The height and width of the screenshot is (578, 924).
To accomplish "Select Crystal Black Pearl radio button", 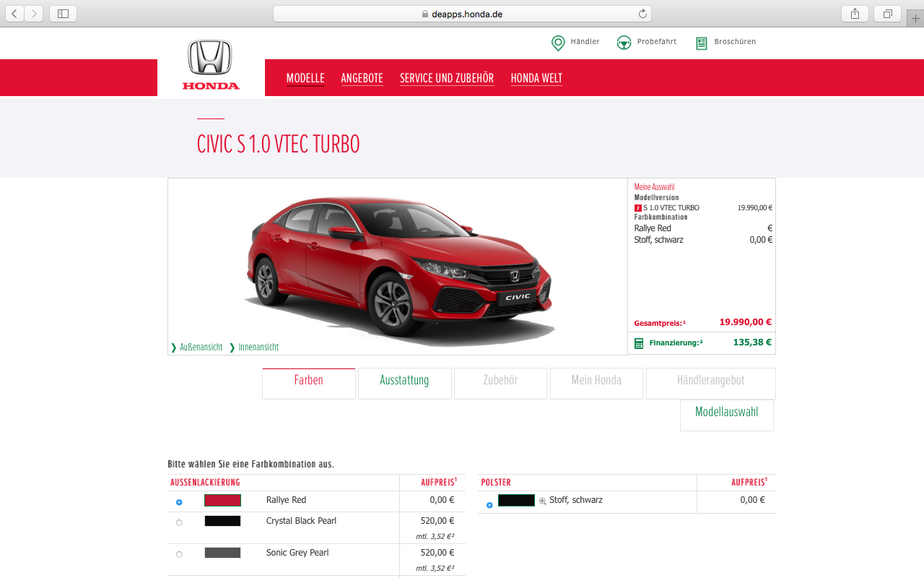I will click(179, 522).
